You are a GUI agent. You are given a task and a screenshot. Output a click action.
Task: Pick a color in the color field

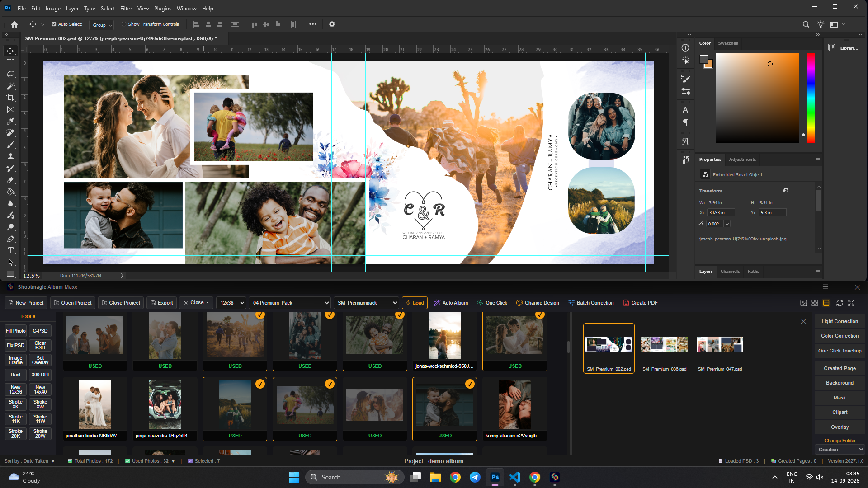[757, 98]
